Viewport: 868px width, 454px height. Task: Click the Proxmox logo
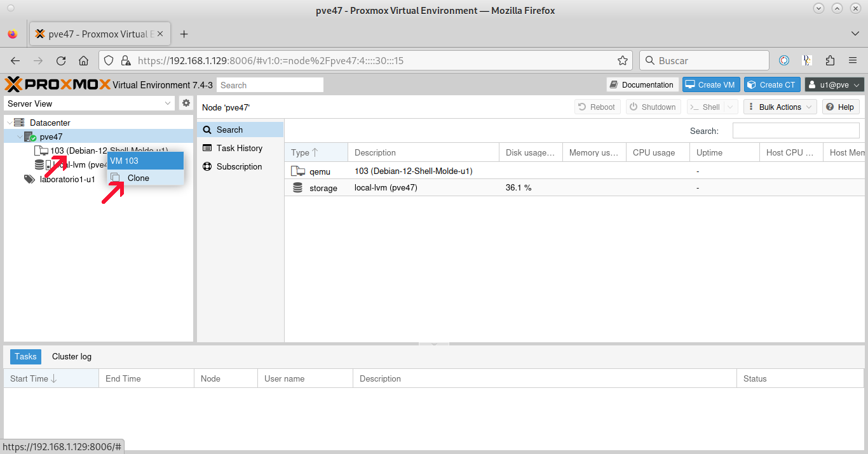pos(57,84)
